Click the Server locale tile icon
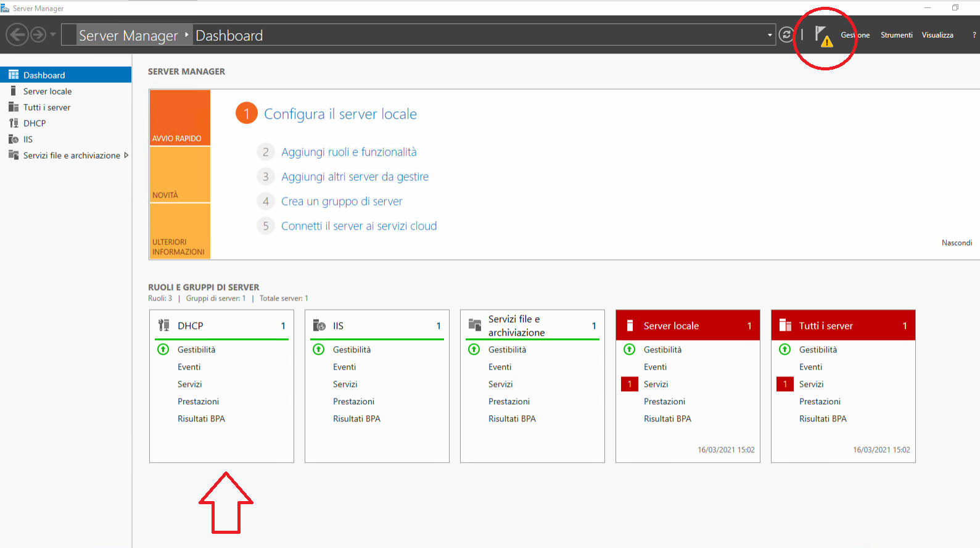The width and height of the screenshot is (980, 548). tap(630, 325)
